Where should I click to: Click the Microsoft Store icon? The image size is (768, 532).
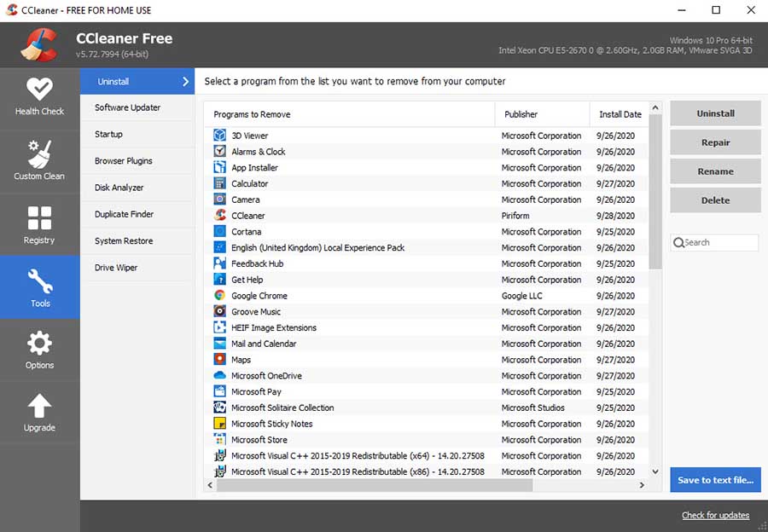point(220,440)
